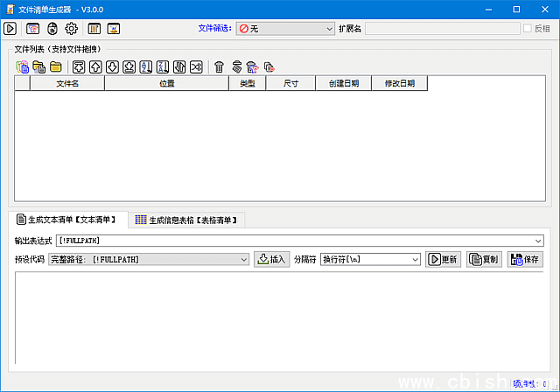Reverse the list order icon
Screen dimensions: 560x392
coord(179,66)
